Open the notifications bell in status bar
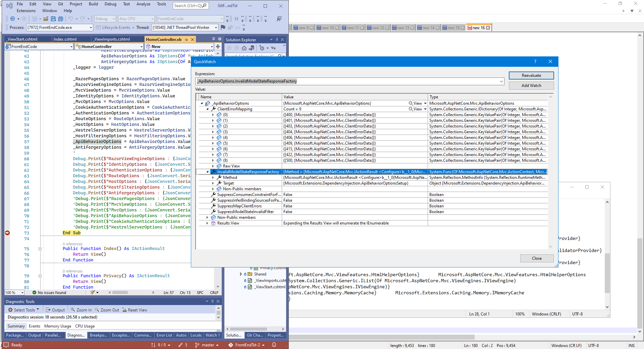This screenshot has height=349, width=644. 274,345
